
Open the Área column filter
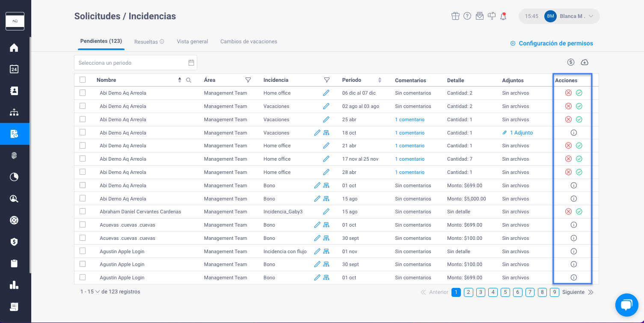pos(248,80)
